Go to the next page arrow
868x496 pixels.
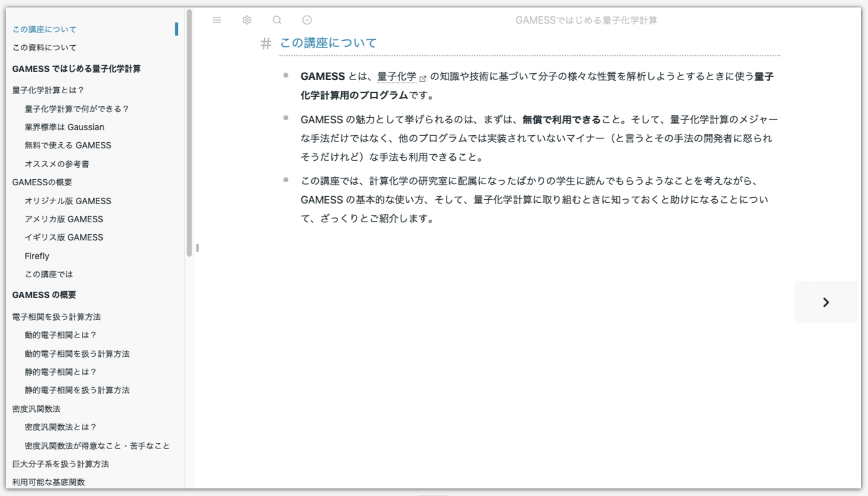[x=826, y=302]
